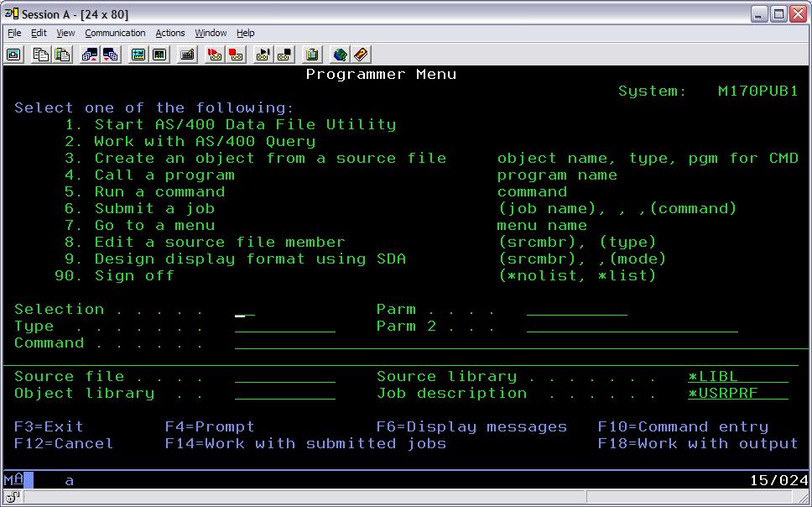Click the MA status indicator

click(x=14, y=479)
